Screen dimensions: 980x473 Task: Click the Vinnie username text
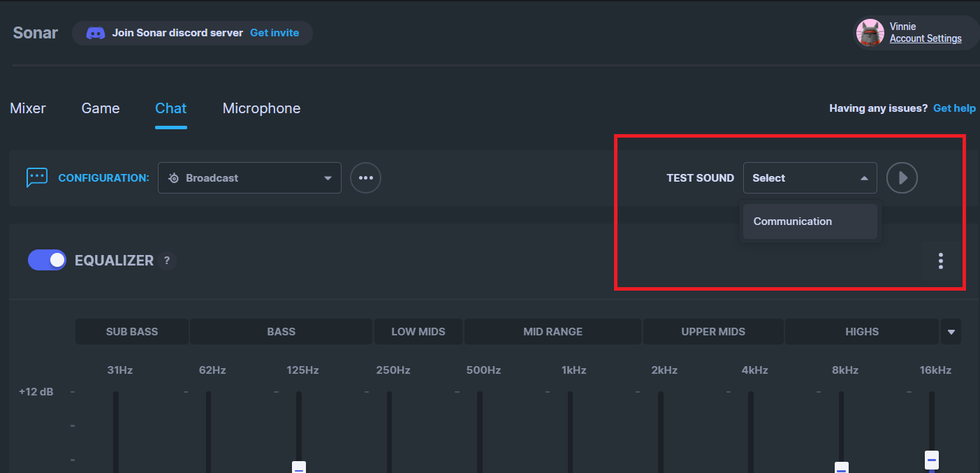pos(902,27)
